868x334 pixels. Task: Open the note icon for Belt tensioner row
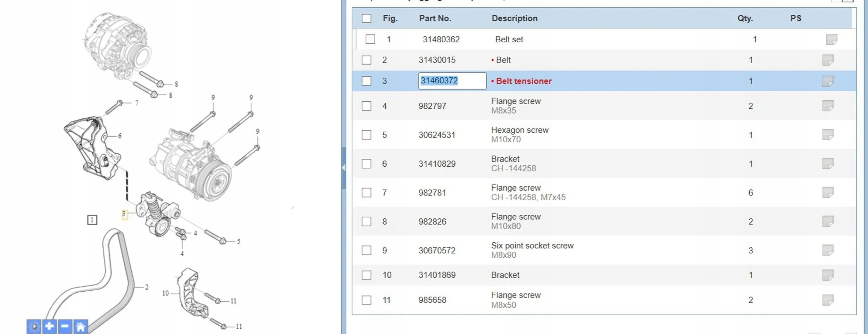point(828,81)
